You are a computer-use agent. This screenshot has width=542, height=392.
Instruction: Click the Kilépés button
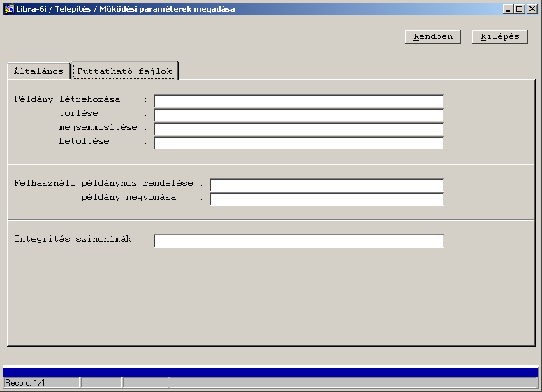pyautogui.click(x=500, y=36)
